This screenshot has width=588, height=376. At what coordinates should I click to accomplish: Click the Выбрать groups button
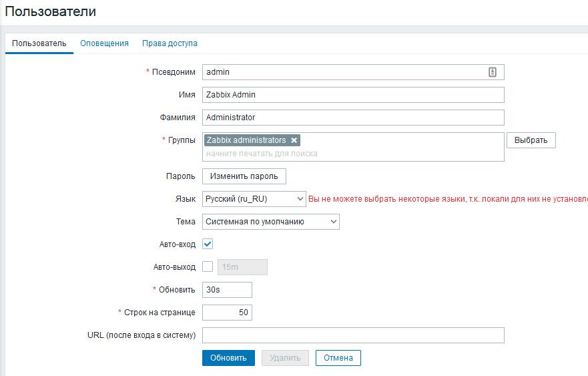[x=531, y=140]
